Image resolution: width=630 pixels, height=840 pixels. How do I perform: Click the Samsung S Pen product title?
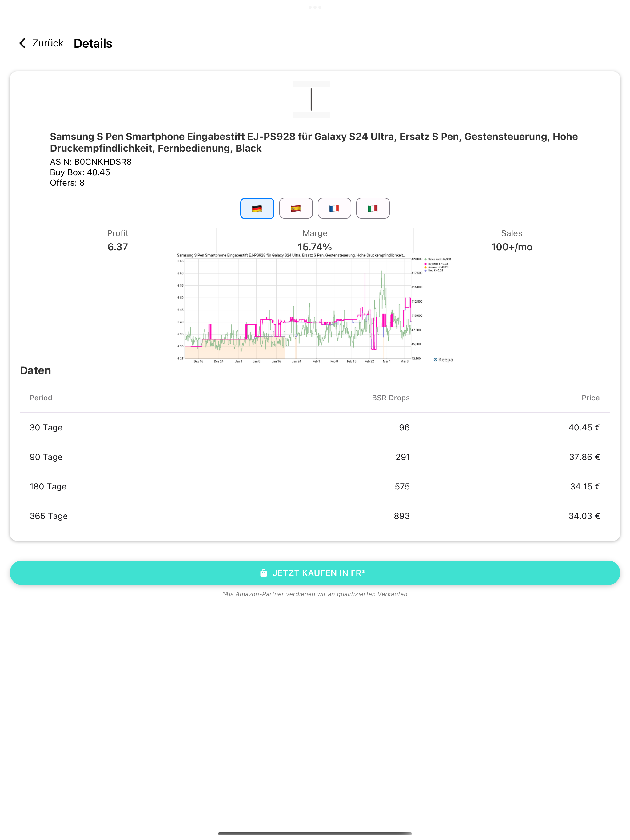[x=314, y=142]
